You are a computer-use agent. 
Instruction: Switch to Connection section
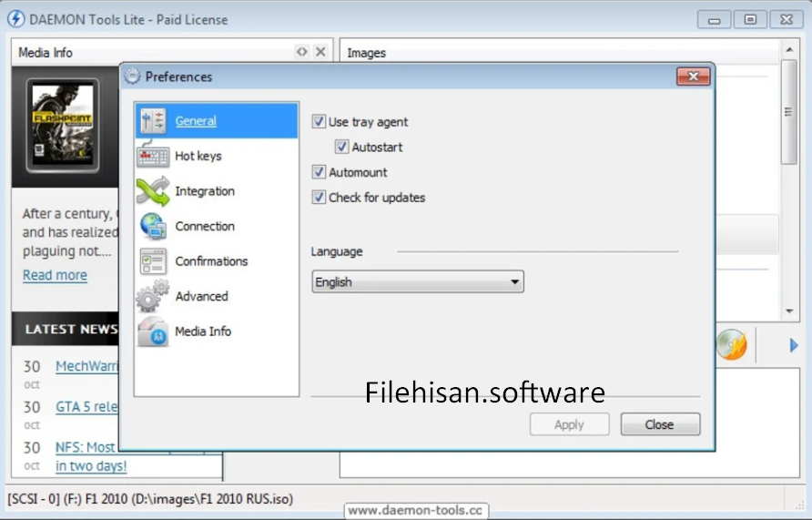[205, 227]
